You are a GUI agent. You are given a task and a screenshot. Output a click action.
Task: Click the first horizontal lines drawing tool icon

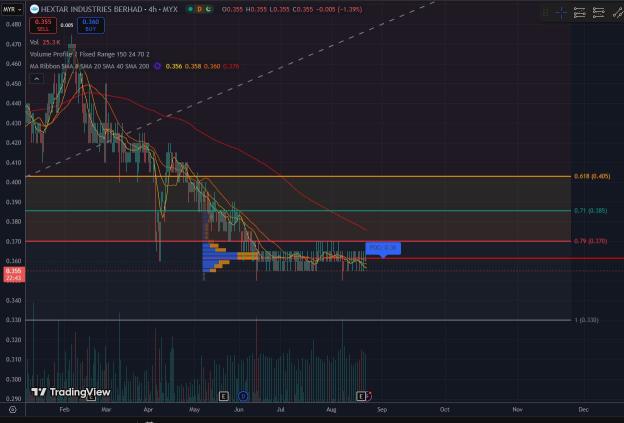[579, 13]
